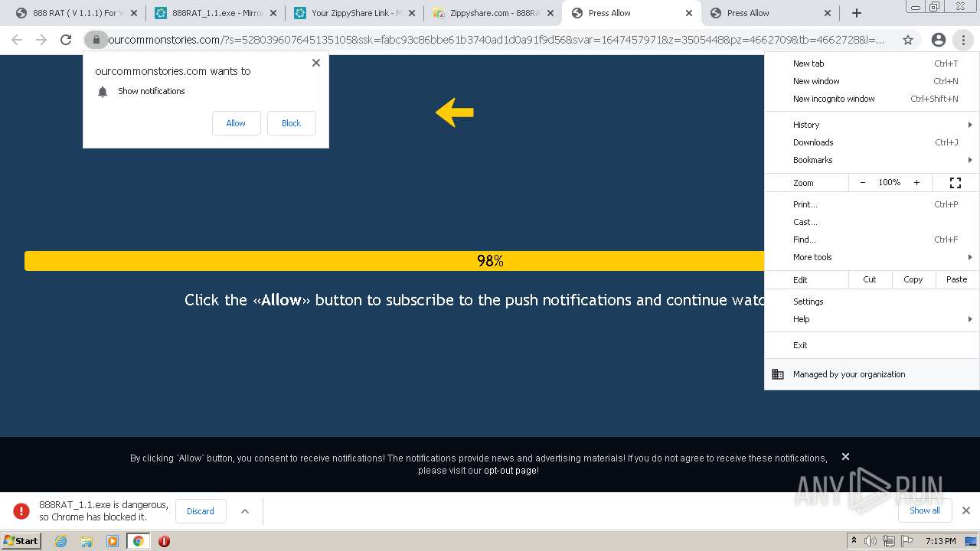Expand the More tools submenu
The height and width of the screenshot is (551, 980).
872,257
